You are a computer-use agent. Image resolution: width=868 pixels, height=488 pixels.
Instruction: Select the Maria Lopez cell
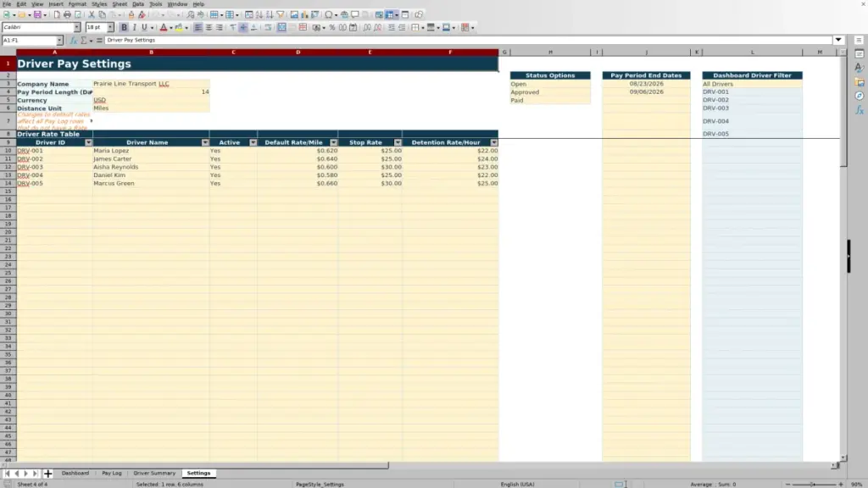(151, 151)
